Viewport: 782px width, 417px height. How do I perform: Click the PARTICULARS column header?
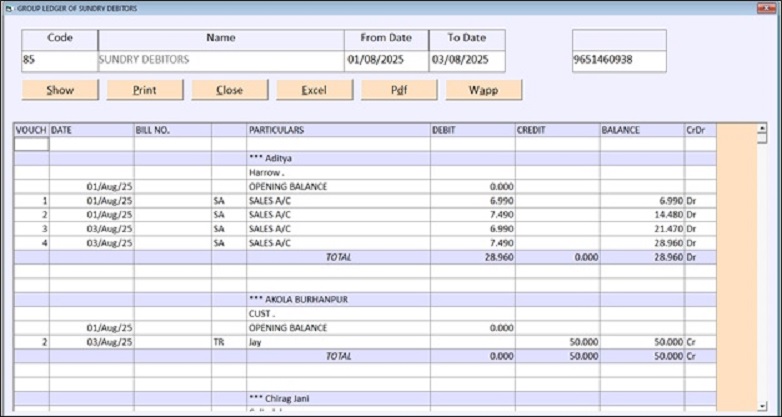point(338,130)
